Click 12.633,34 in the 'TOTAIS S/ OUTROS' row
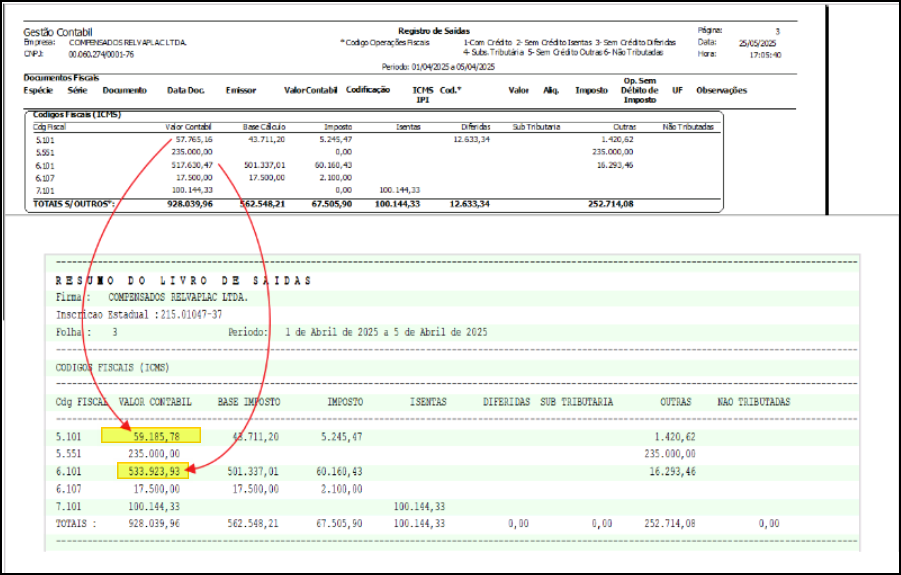This screenshot has height=575, width=901. tap(469, 204)
